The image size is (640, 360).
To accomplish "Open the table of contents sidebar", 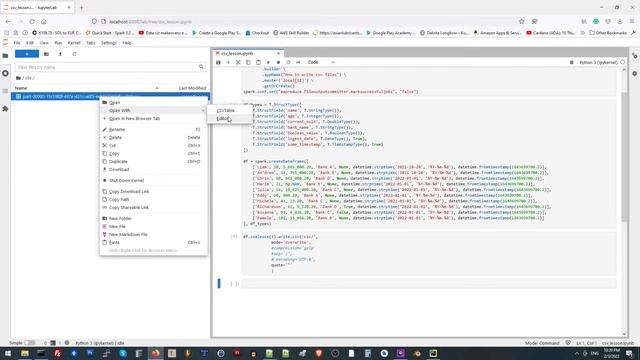I will point(5,91).
